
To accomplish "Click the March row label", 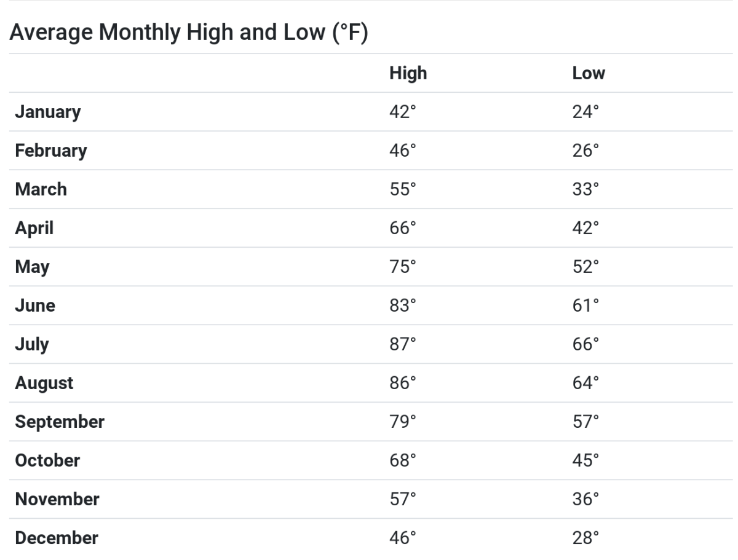I will (41, 189).
